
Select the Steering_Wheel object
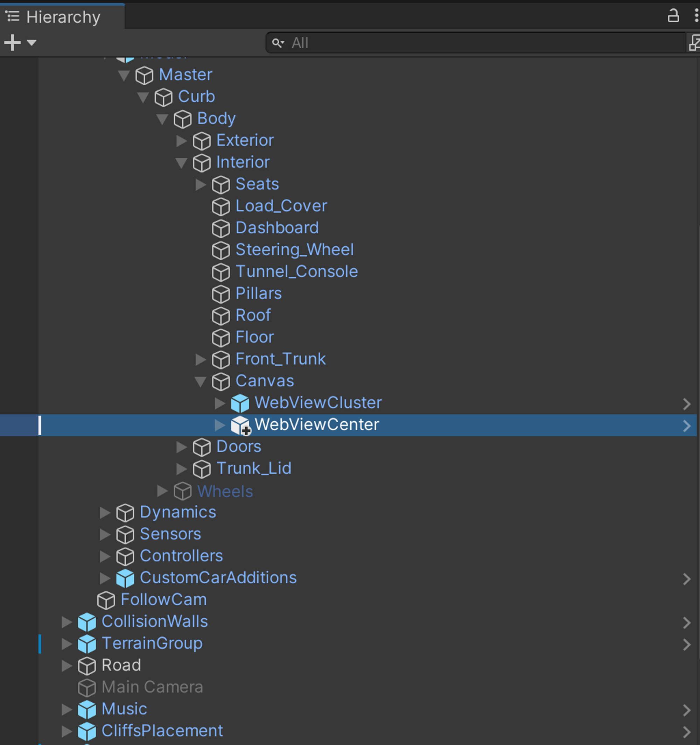(294, 250)
